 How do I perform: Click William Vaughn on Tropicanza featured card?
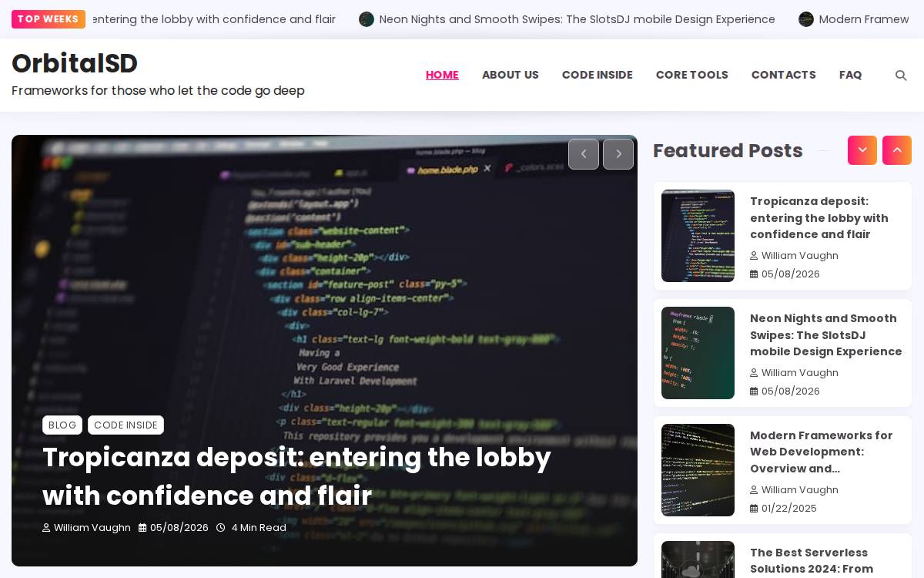(x=800, y=256)
